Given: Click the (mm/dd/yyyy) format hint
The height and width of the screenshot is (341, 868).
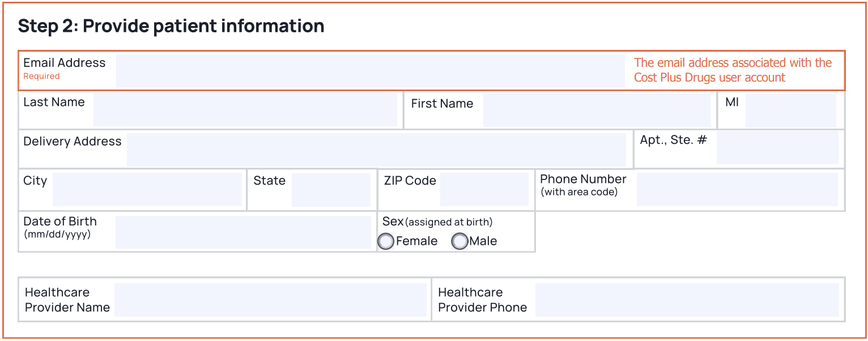Looking at the screenshot, I should (x=57, y=234).
